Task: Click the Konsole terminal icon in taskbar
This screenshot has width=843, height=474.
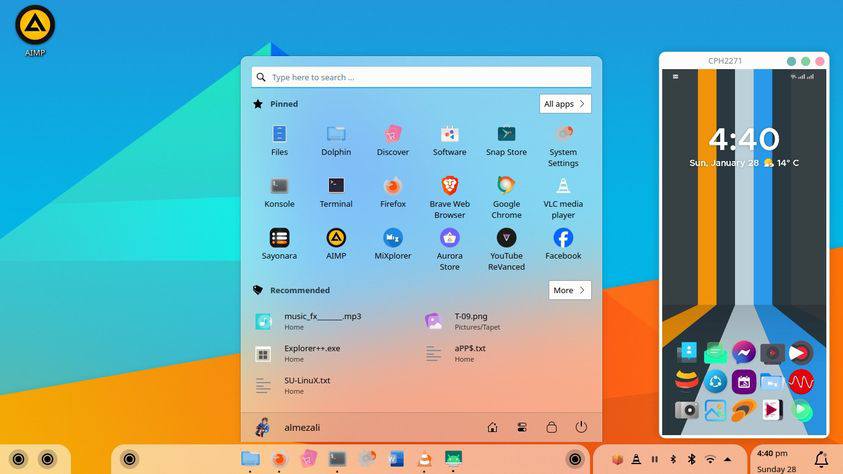Action: [337, 458]
